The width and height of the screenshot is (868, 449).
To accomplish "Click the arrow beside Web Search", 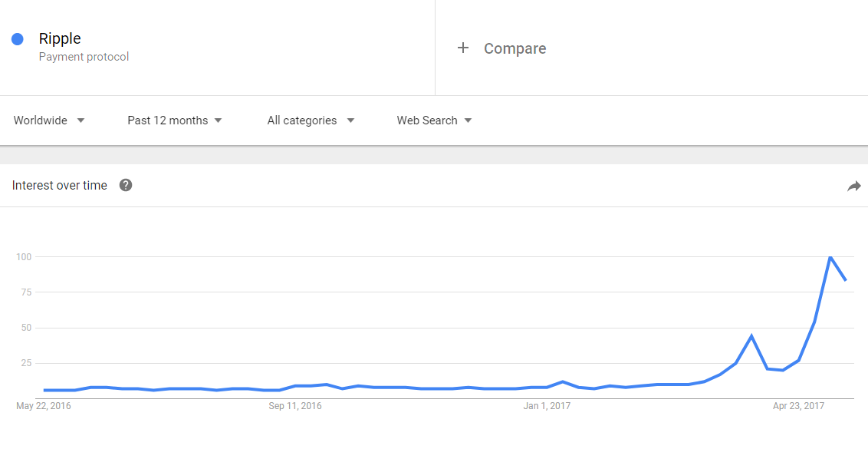I will pos(468,121).
